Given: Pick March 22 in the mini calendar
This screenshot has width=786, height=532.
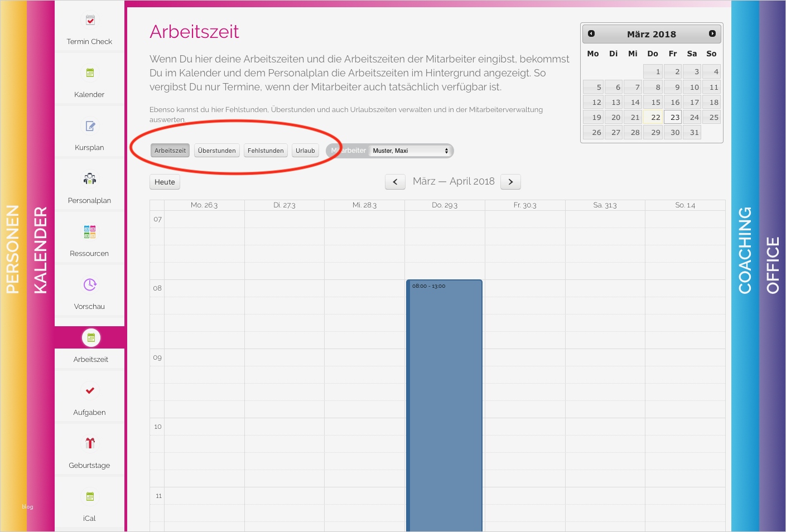Looking at the screenshot, I should [653, 117].
